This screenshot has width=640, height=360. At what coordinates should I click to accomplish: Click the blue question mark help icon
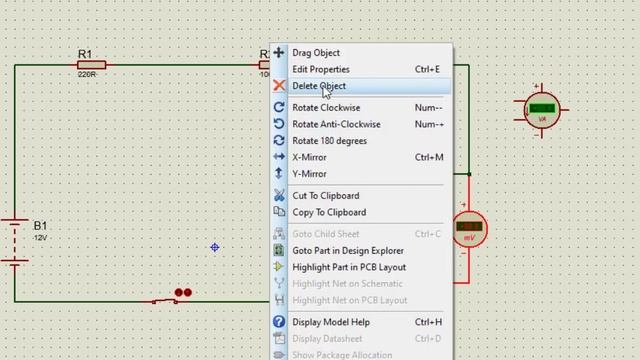(x=279, y=322)
